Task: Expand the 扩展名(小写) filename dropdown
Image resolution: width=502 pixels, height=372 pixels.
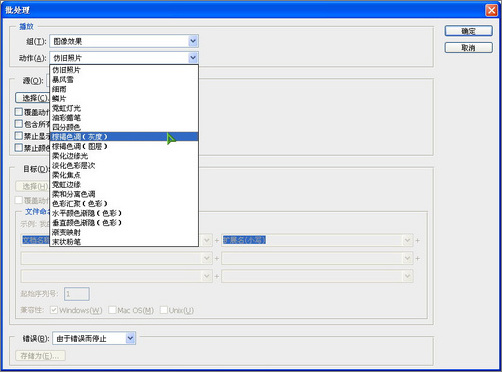Action: tap(407, 240)
